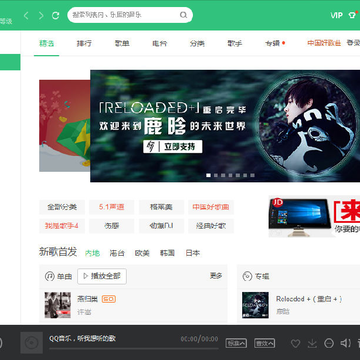Go forward with the right arrow
The width and height of the screenshot is (360, 360).
[x=41, y=15]
